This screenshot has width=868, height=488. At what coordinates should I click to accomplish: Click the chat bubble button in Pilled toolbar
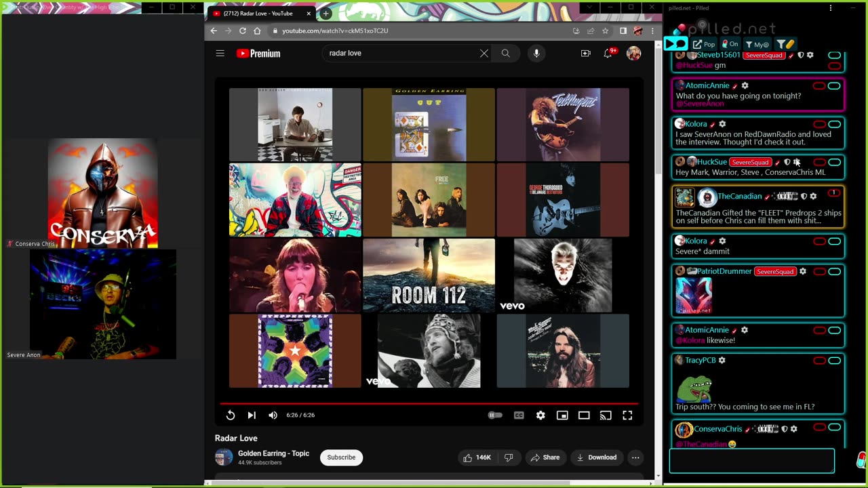click(x=675, y=44)
